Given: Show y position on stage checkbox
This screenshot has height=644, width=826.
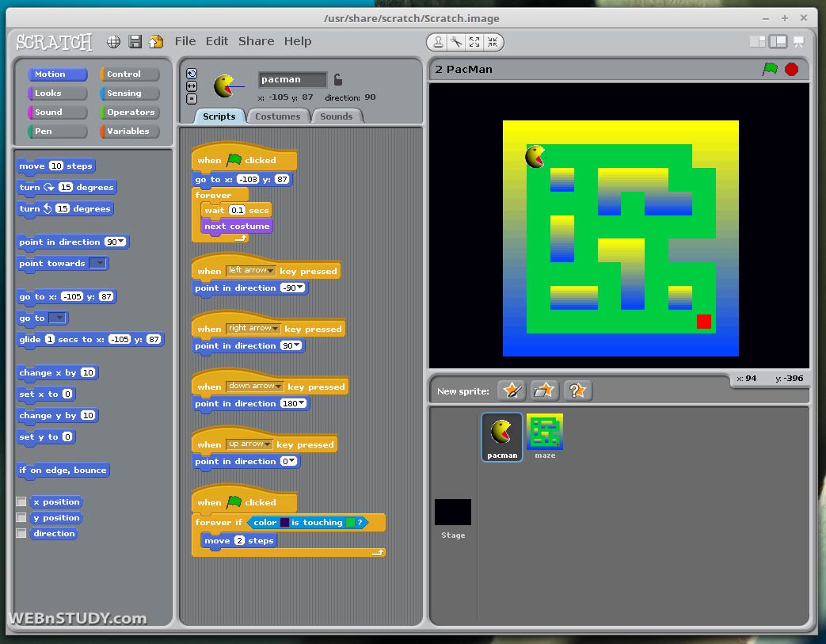Looking at the screenshot, I should pyautogui.click(x=21, y=517).
